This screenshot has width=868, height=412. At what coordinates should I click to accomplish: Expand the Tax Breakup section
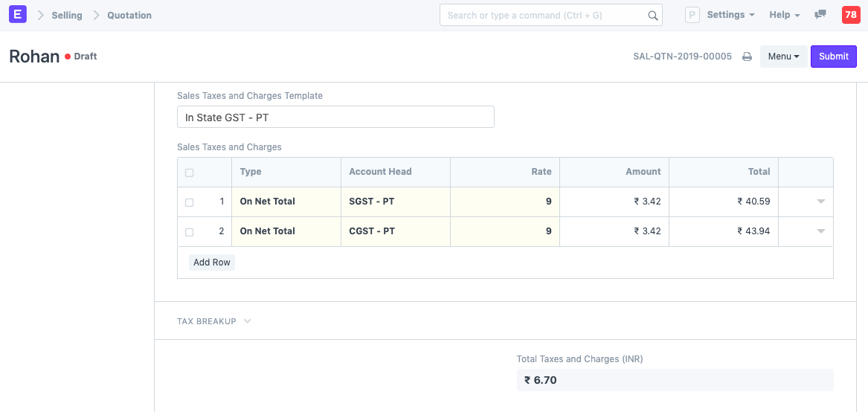[214, 321]
